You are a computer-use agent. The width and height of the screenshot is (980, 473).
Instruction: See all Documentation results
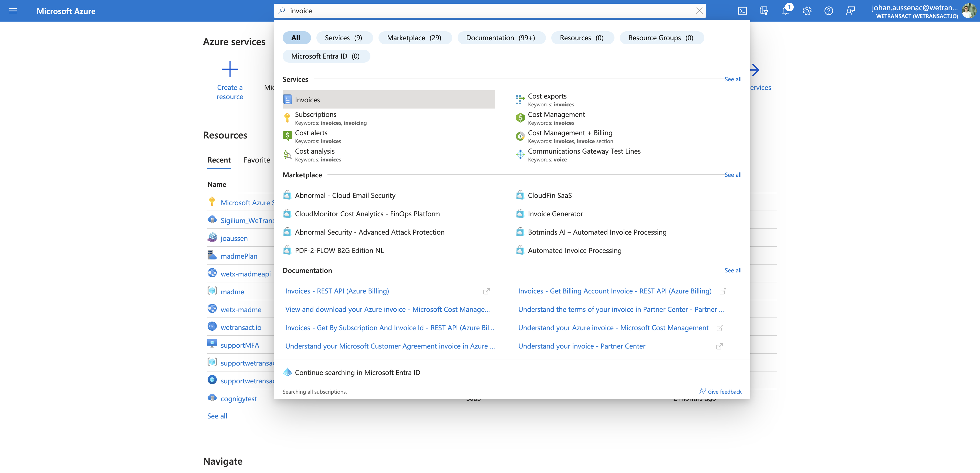[x=733, y=270]
